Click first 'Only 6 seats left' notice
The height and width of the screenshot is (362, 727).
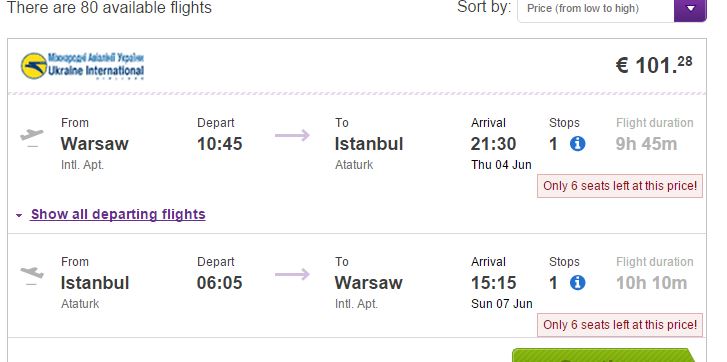[x=620, y=186]
